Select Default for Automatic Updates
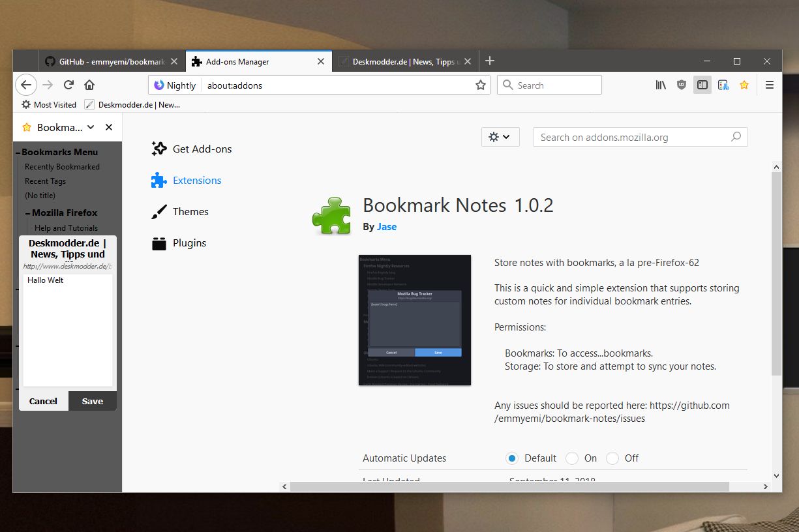 click(x=512, y=458)
